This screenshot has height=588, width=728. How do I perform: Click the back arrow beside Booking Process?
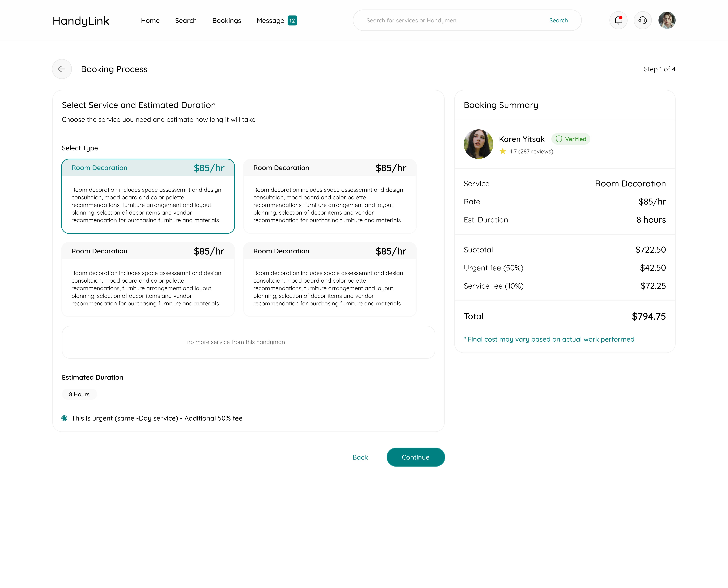point(62,69)
